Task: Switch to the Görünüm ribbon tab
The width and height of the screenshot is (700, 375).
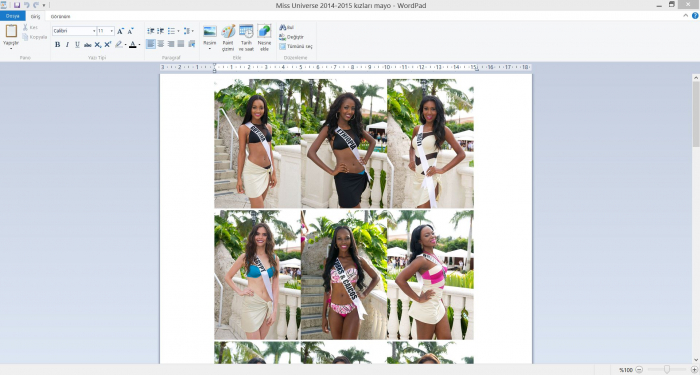Action: [60, 17]
